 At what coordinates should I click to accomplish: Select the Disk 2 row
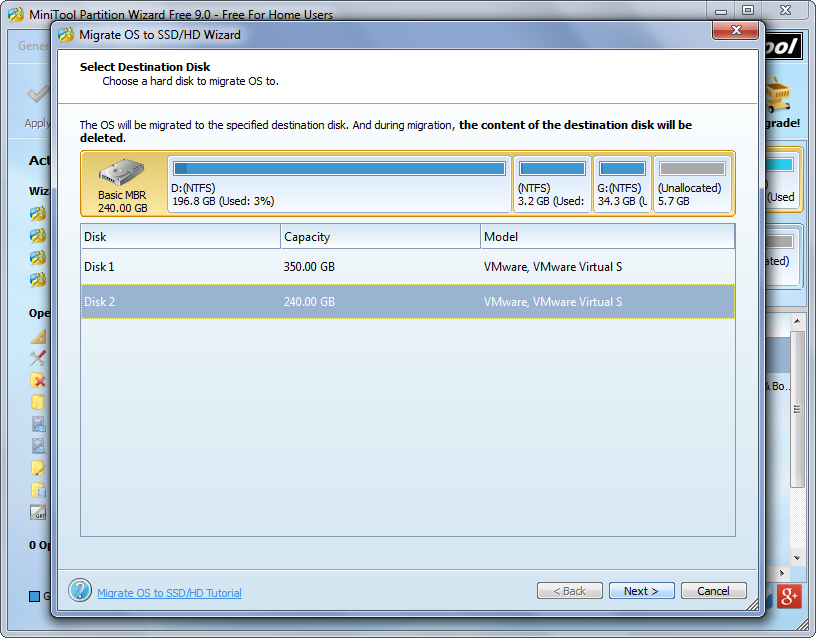(407, 301)
